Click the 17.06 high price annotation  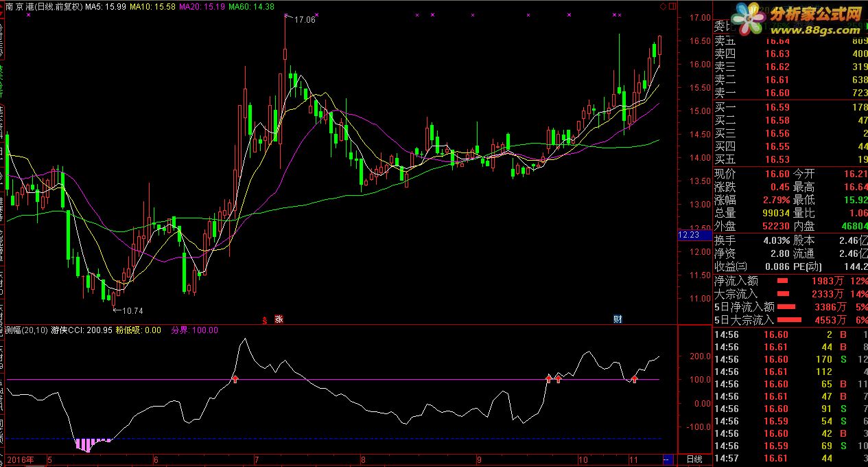[x=305, y=20]
